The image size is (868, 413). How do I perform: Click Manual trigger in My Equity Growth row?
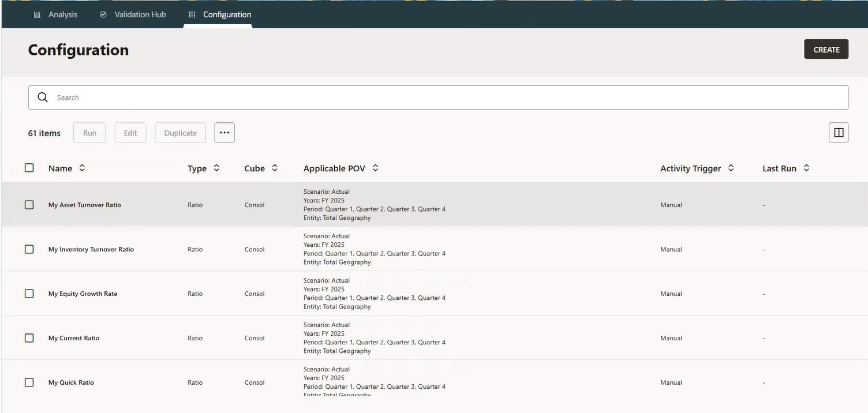coord(671,294)
